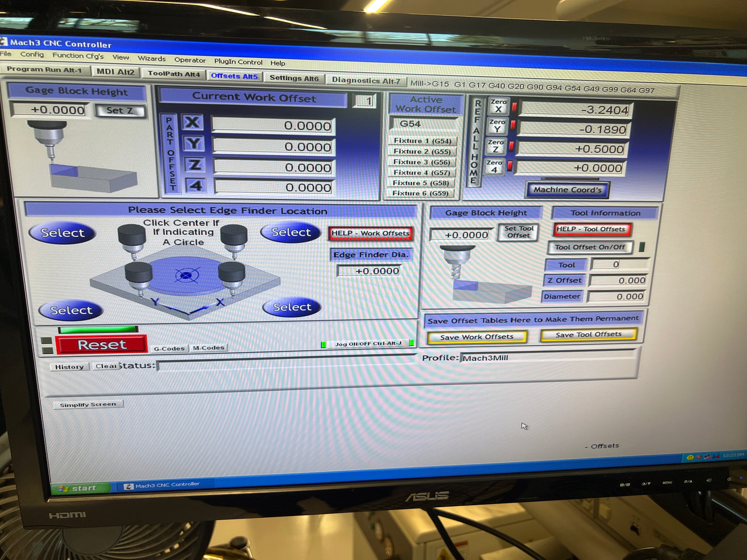Zero the Z axis
This screenshot has width=747, height=560.
tap(495, 146)
